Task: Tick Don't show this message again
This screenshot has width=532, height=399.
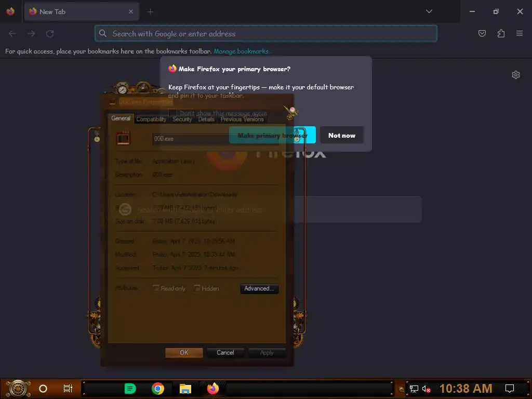Action: (172, 113)
